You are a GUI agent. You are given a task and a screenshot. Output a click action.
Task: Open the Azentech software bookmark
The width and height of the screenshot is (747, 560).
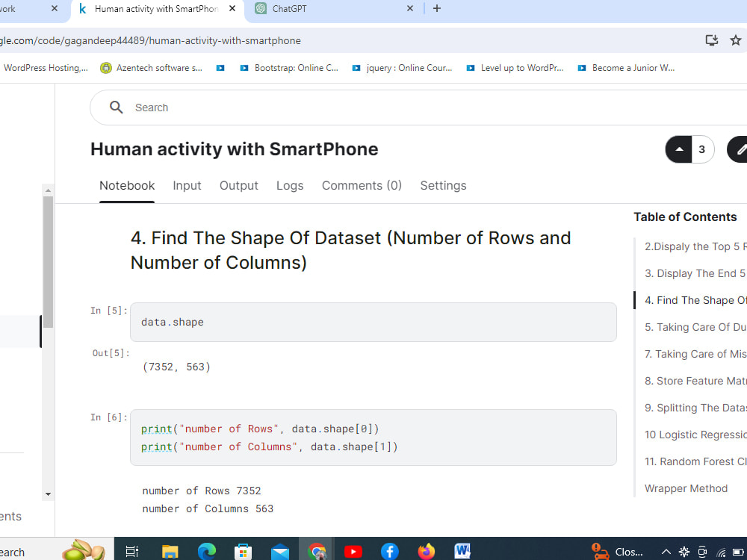152,68
